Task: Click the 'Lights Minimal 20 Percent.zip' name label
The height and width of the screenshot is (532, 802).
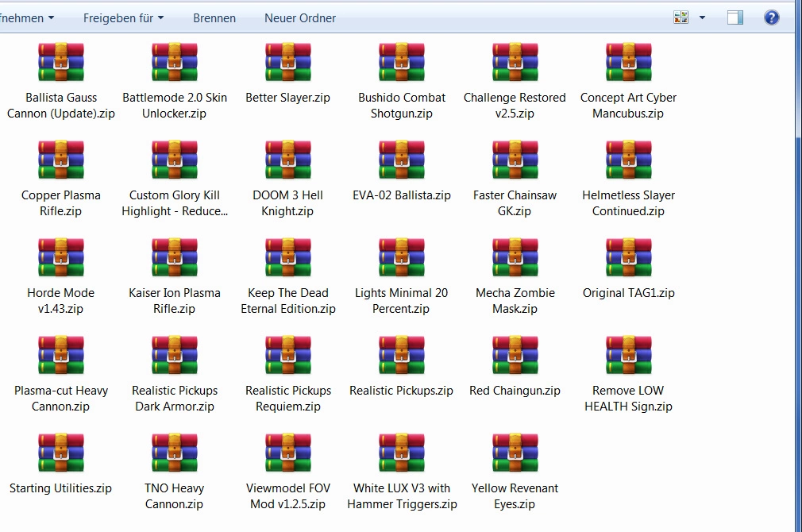Action: click(x=402, y=301)
